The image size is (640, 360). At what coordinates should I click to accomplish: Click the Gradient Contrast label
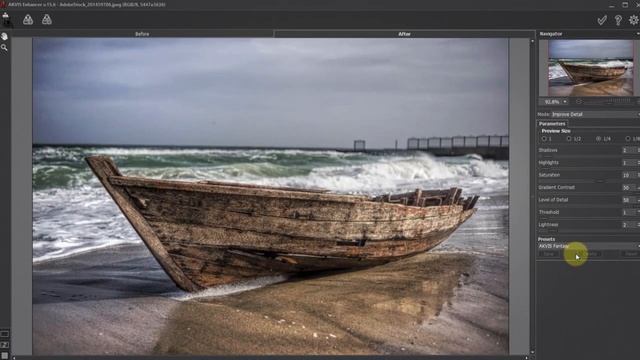point(556,187)
